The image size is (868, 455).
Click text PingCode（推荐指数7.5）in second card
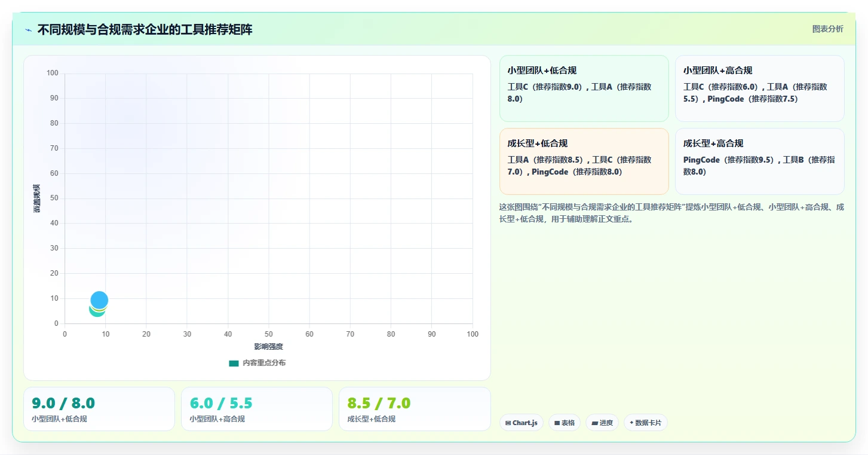coord(753,99)
